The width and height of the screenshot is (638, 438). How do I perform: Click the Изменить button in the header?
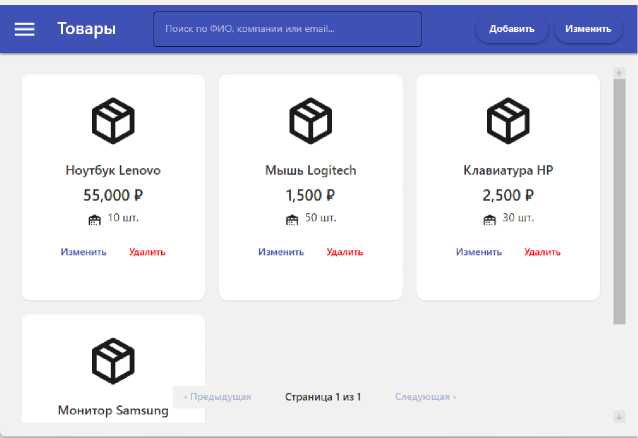point(588,29)
